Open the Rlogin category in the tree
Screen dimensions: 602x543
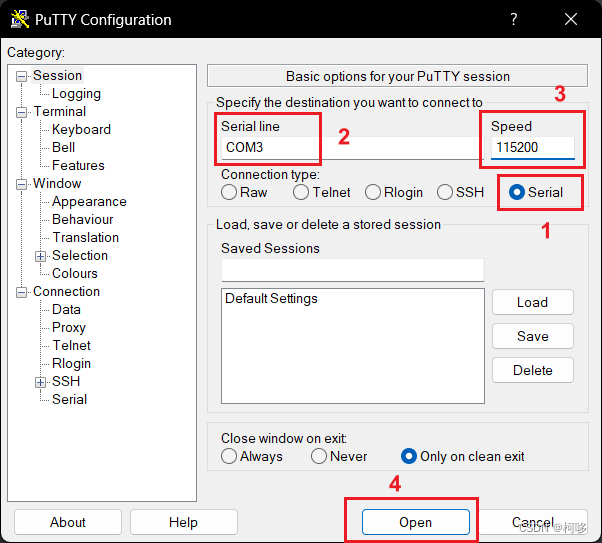[x=71, y=364]
